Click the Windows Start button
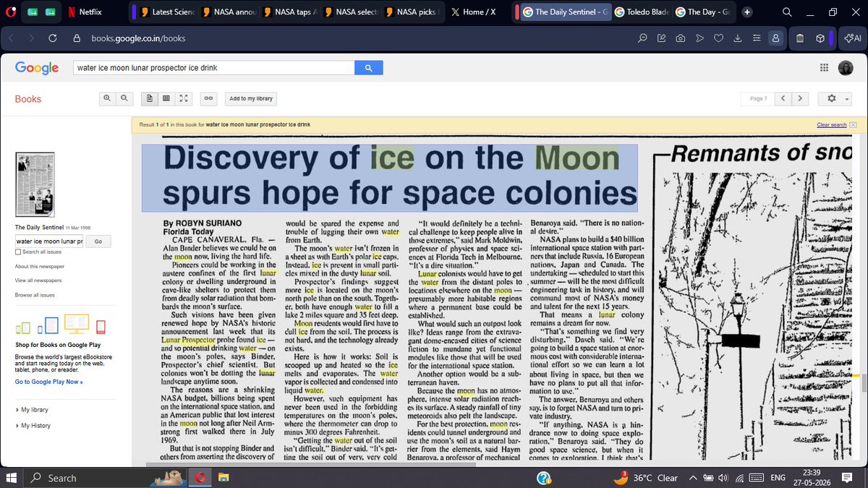 click(12, 478)
